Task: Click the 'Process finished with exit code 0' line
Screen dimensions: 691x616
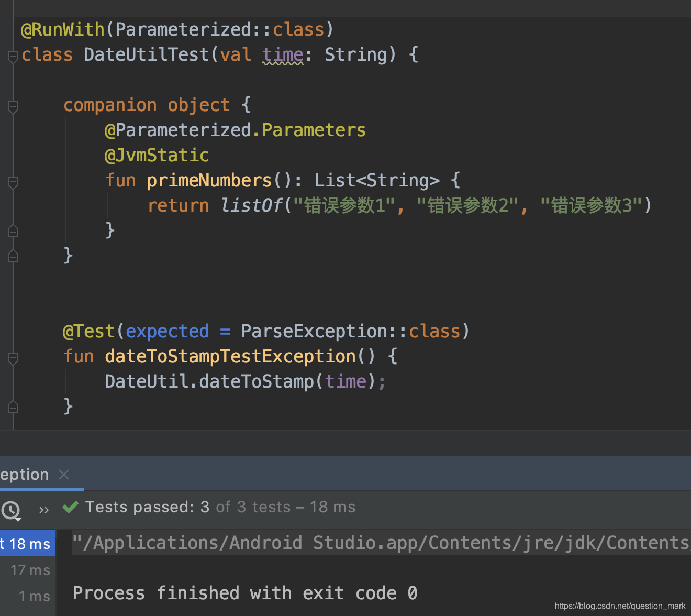Action: point(245,593)
